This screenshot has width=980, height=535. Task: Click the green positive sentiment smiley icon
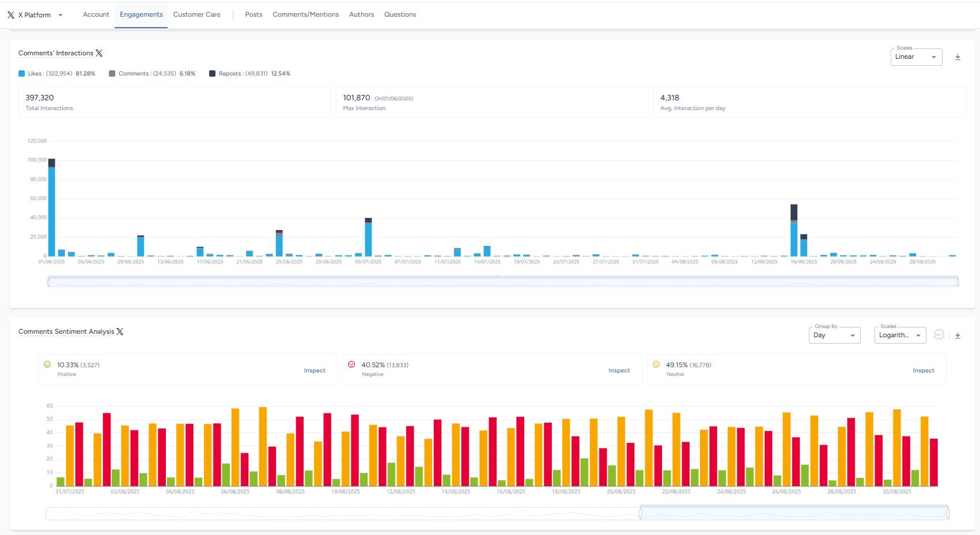pyautogui.click(x=47, y=364)
